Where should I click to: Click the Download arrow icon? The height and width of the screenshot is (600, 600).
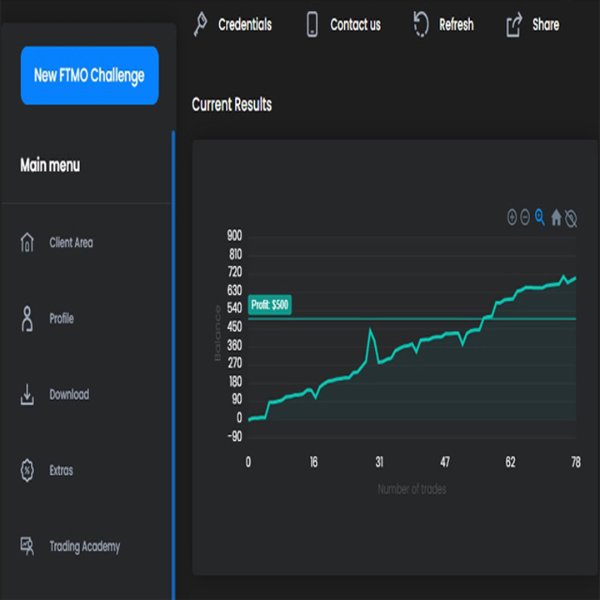point(27,395)
